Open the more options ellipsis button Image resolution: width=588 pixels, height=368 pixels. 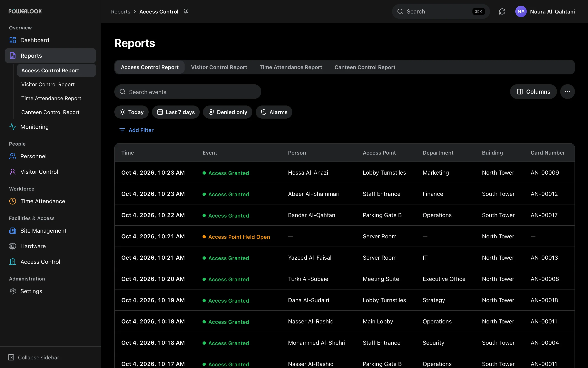click(568, 92)
